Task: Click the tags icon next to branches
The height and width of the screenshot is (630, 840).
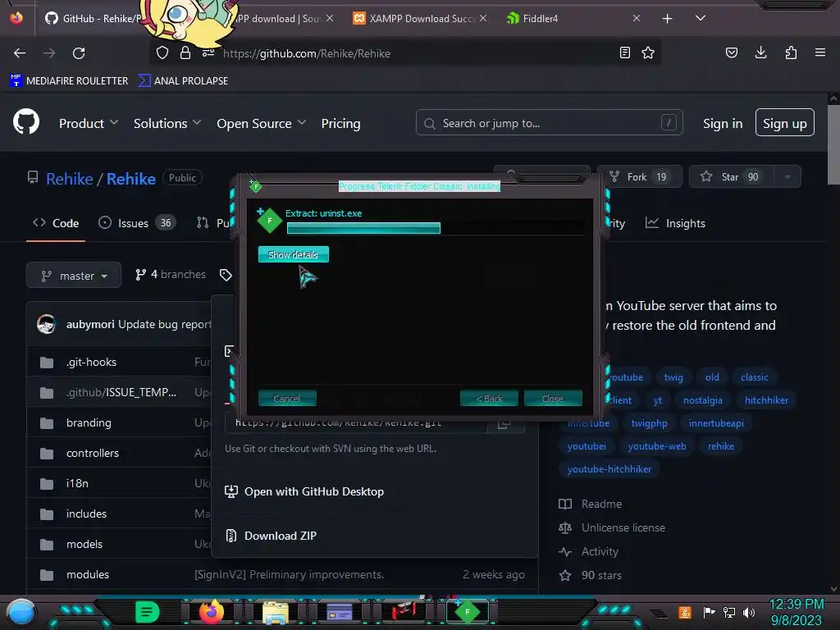Action: (x=226, y=275)
